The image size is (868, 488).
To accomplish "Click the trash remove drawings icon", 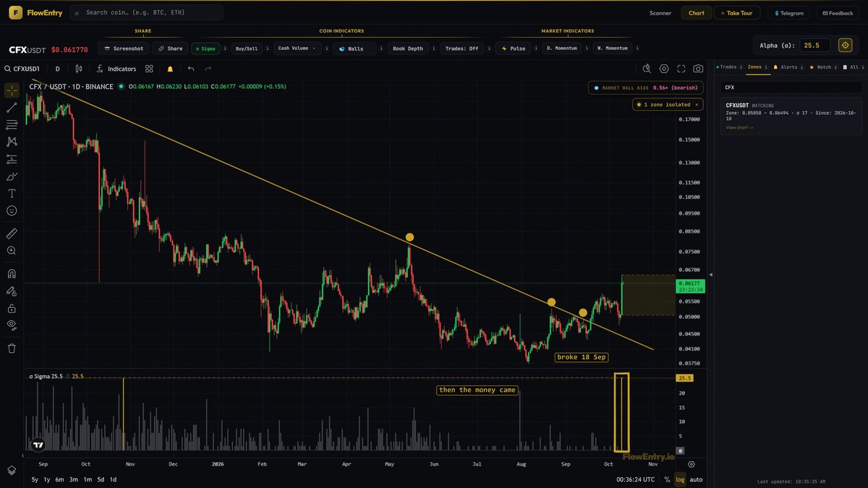I will pos(12,348).
